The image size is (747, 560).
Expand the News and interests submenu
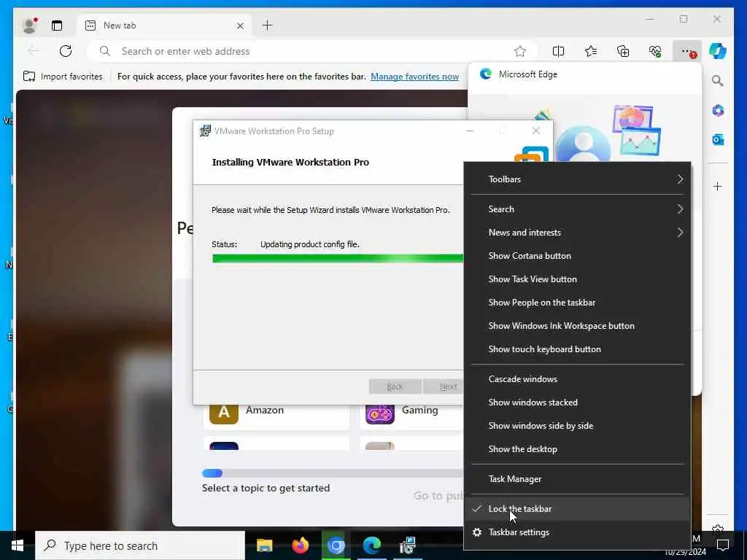pos(577,233)
